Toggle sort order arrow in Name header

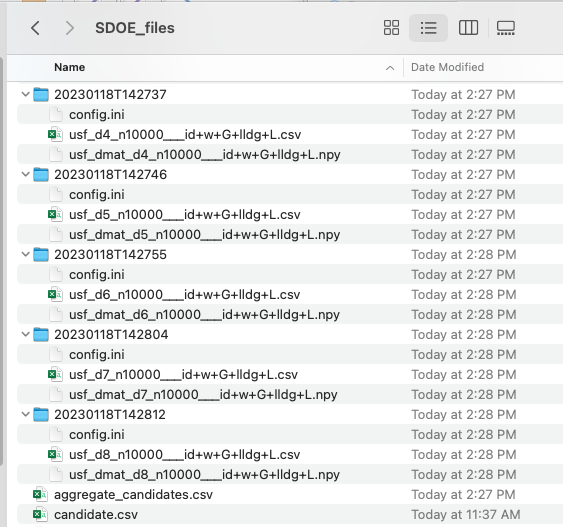(390, 67)
